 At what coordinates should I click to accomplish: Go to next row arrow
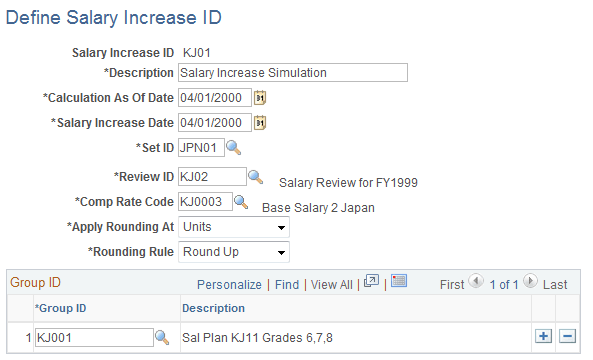(x=530, y=281)
